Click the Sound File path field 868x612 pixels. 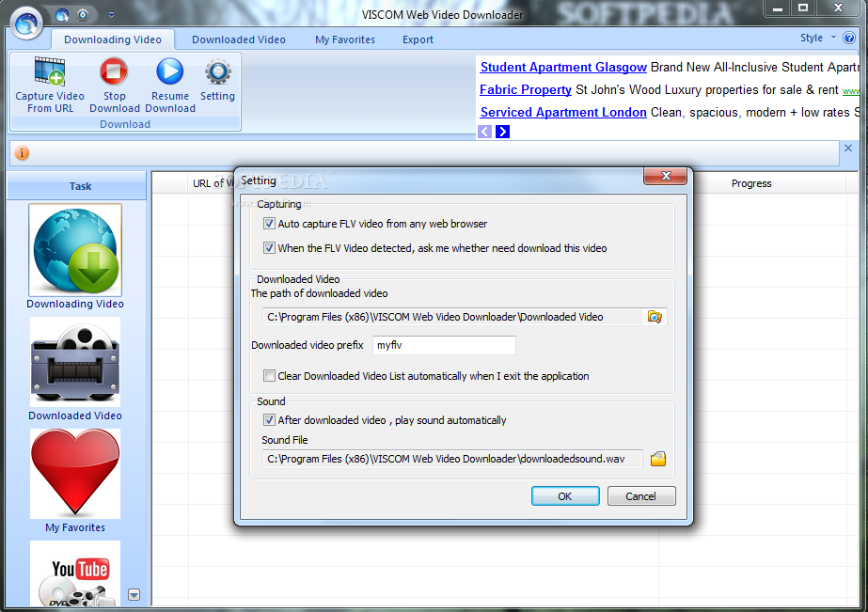[x=453, y=459]
